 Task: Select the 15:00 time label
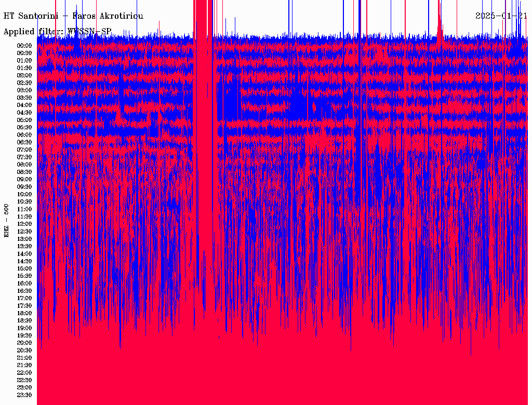tap(24, 268)
